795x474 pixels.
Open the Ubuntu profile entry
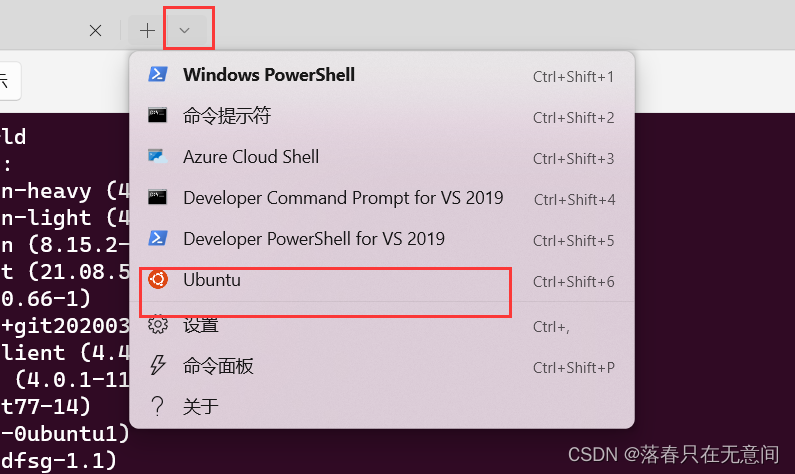[382, 280]
